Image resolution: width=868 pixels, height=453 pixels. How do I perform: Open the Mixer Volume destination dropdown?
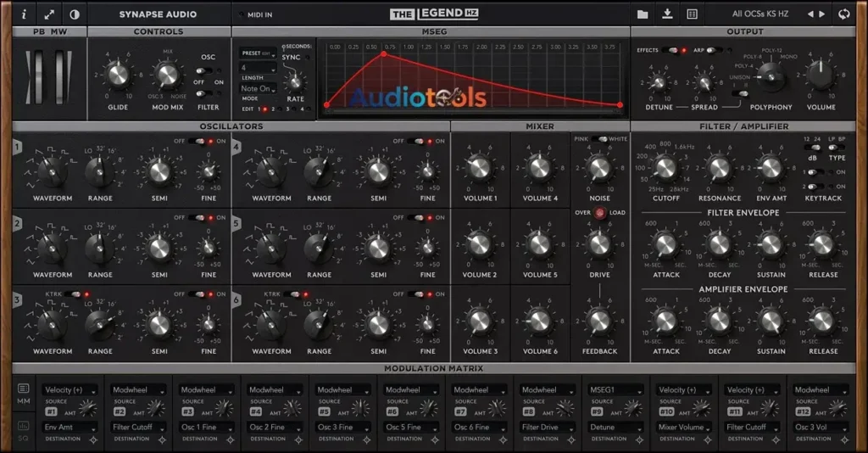pos(684,427)
